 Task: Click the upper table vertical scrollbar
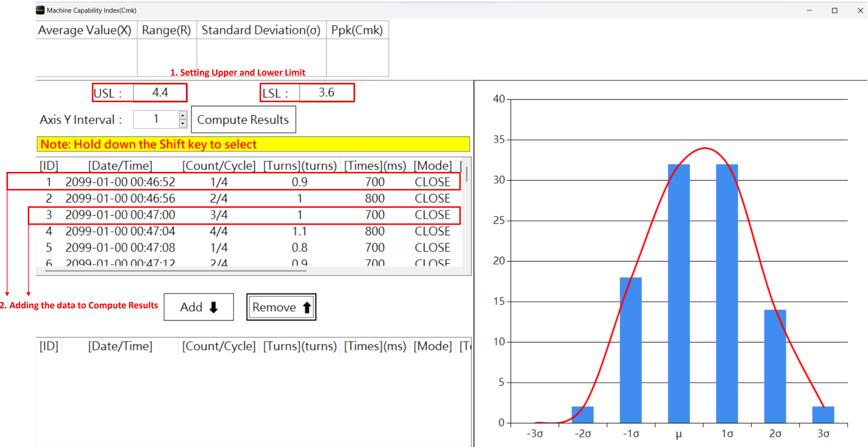click(466, 174)
